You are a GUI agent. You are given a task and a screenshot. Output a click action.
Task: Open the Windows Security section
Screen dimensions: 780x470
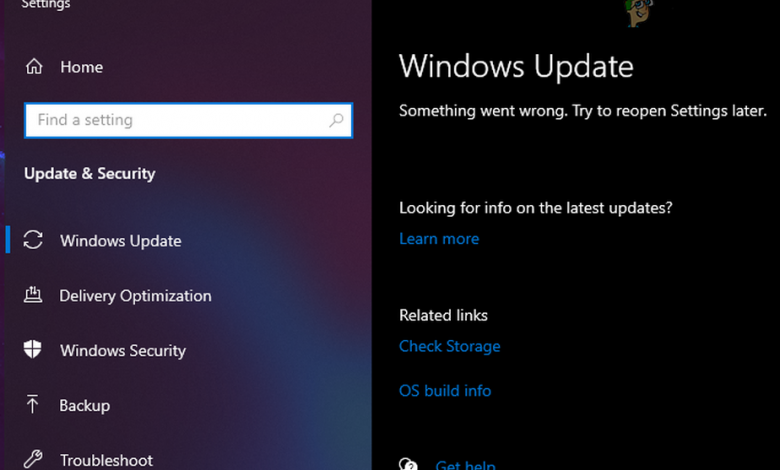click(123, 351)
